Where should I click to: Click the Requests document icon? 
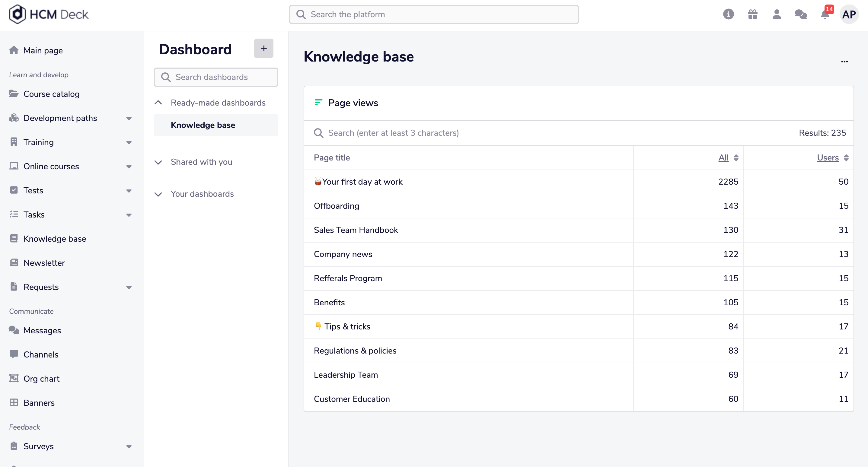pyautogui.click(x=14, y=287)
